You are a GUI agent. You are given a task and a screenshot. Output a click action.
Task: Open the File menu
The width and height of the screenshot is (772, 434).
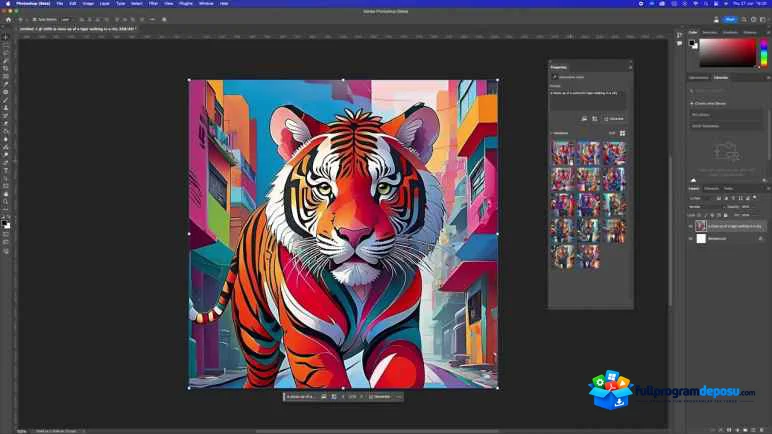click(60, 3)
